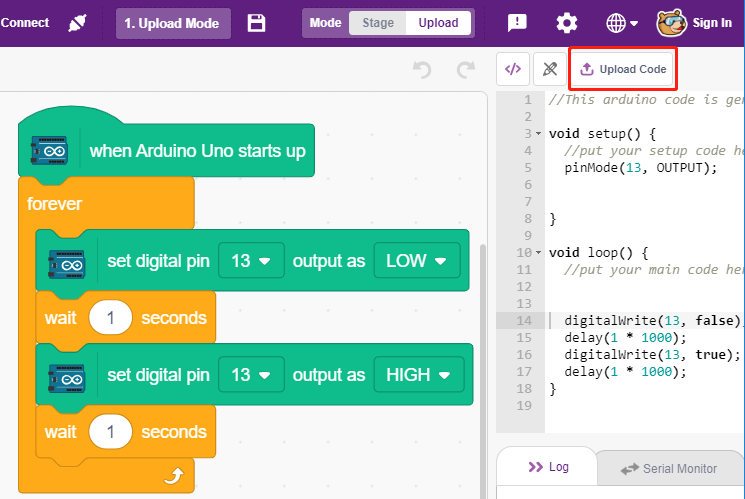Select wait 1 seconds block after LOW
This screenshot has width=745, height=499.
(126, 317)
